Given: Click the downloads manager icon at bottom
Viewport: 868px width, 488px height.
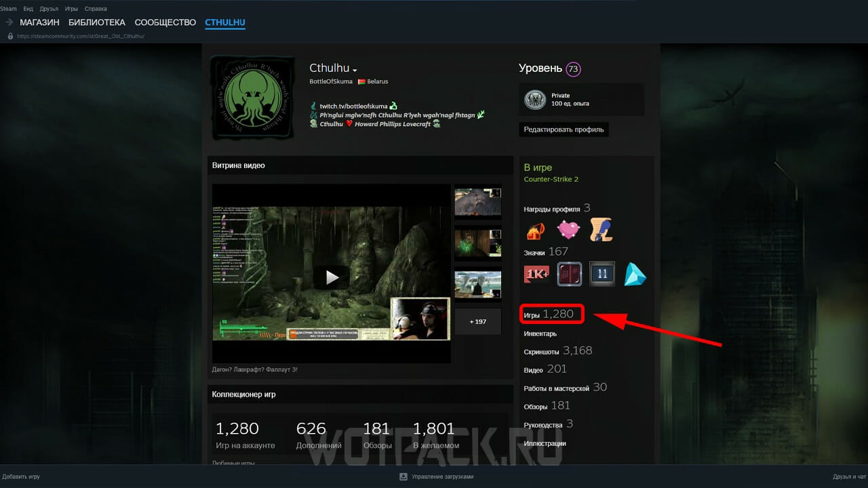Looking at the screenshot, I should [x=403, y=476].
